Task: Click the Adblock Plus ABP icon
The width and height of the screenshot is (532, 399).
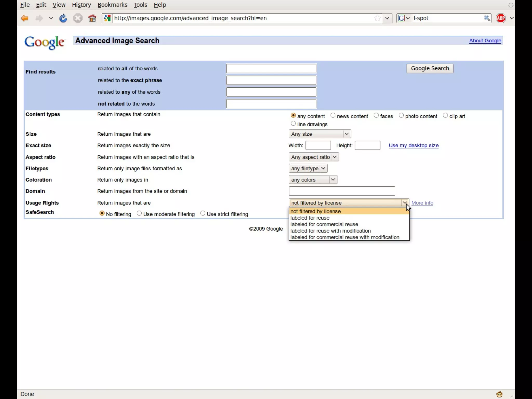Action: [501, 18]
